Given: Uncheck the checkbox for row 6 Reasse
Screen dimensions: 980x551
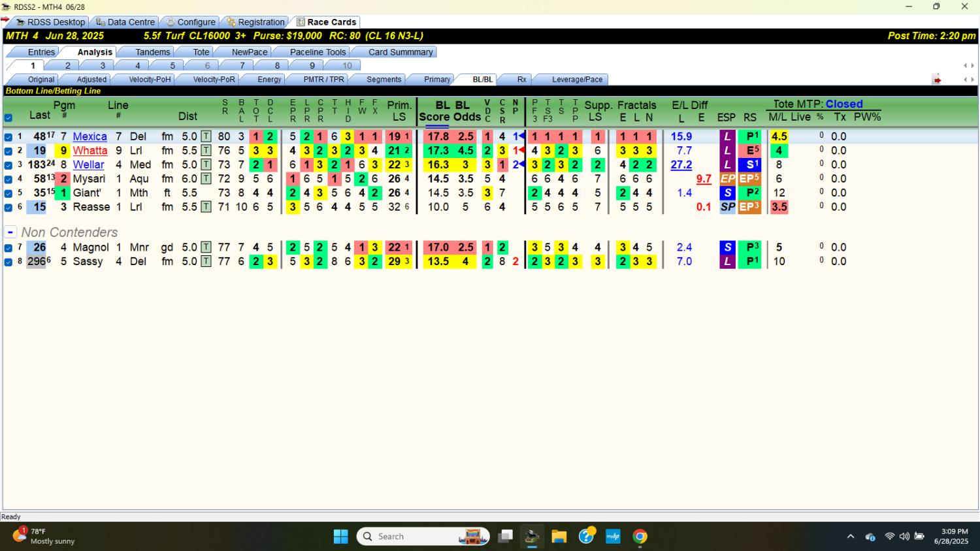Looking at the screenshot, I should pyautogui.click(x=8, y=207).
